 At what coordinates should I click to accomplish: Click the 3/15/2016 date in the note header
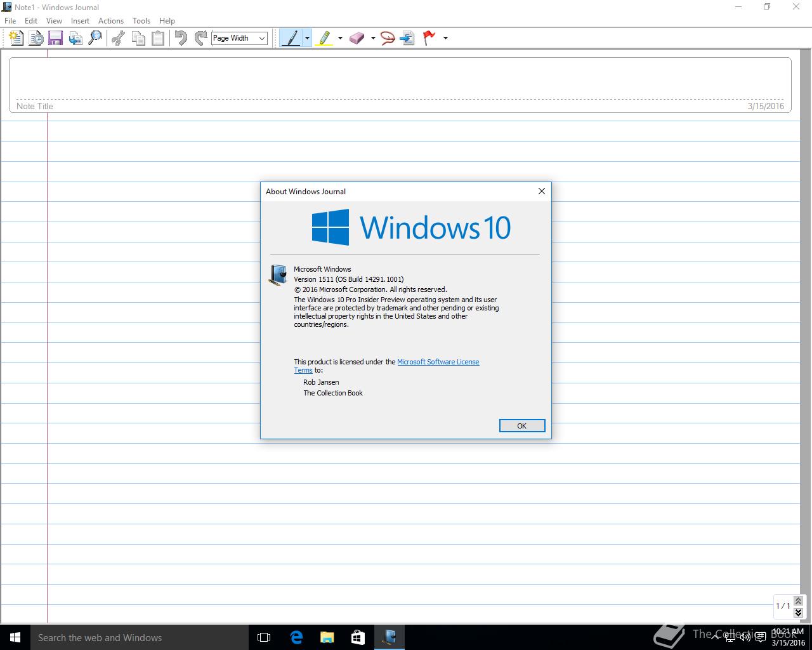tap(766, 106)
